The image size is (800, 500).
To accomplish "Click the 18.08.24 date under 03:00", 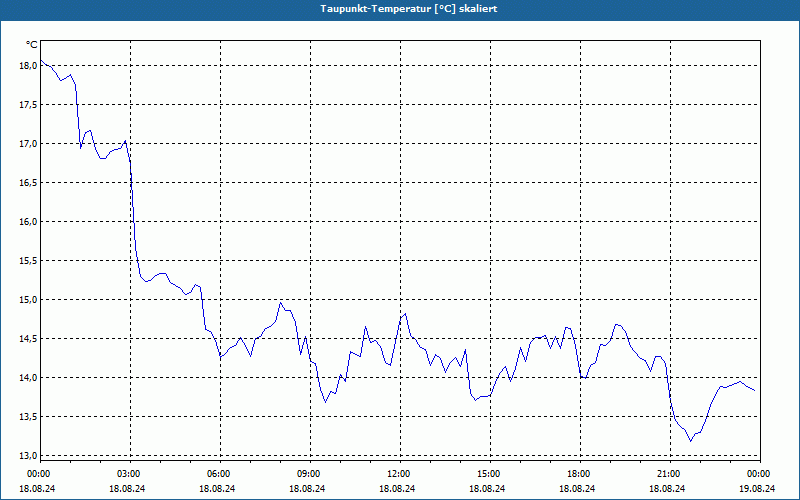I will pyautogui.click(x=127, y=488).
